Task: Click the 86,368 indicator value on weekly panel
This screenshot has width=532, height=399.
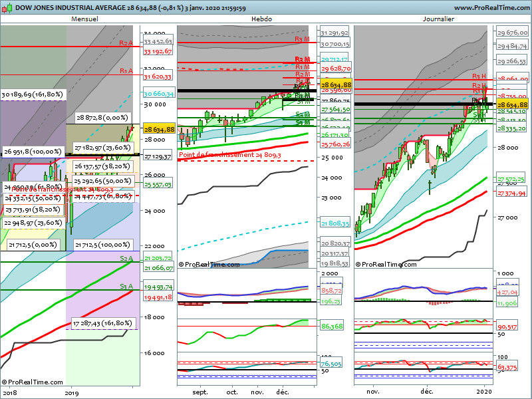Action: [331, 327]
